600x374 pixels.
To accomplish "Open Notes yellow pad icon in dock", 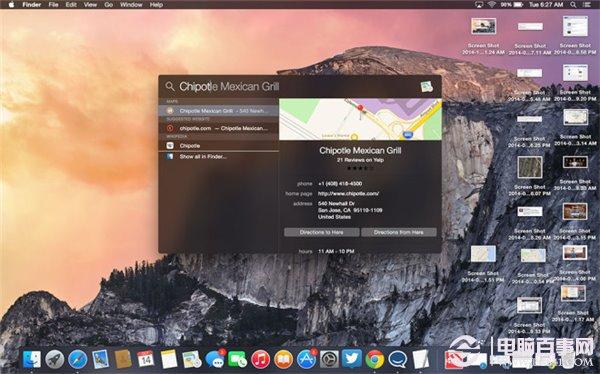I will click(x=169, y=359).
